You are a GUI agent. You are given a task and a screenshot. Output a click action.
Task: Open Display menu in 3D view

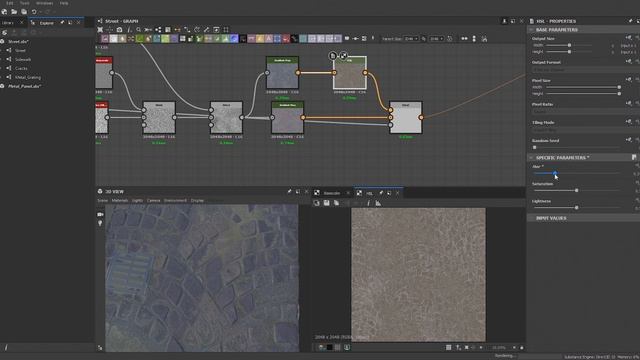[x=197, y=200]
